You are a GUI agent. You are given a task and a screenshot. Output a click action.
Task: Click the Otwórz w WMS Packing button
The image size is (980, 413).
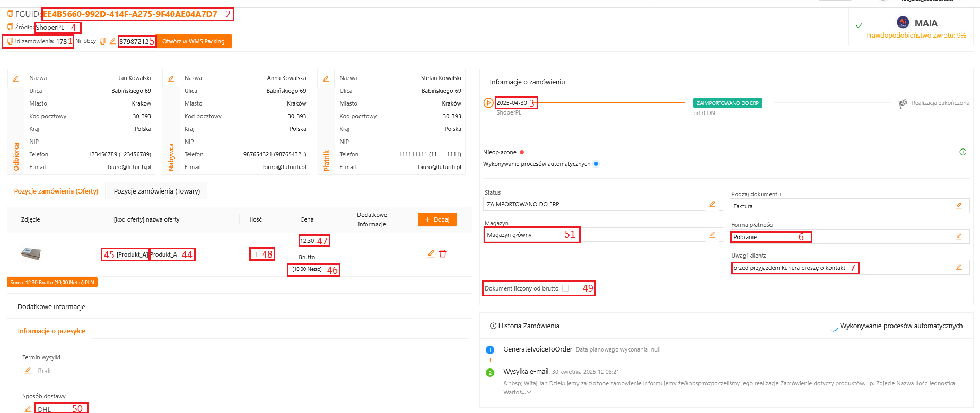pos(194,41)
